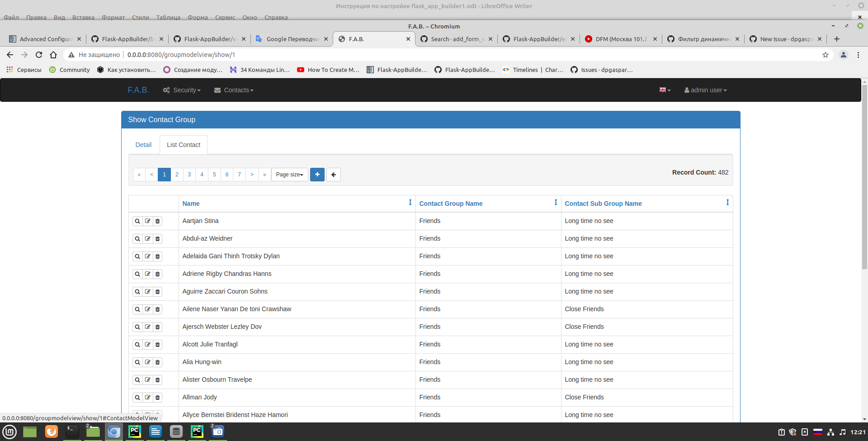This screenshot has height=441, width=868.
Task: Click the blue plus add record button
Action: 317,175
